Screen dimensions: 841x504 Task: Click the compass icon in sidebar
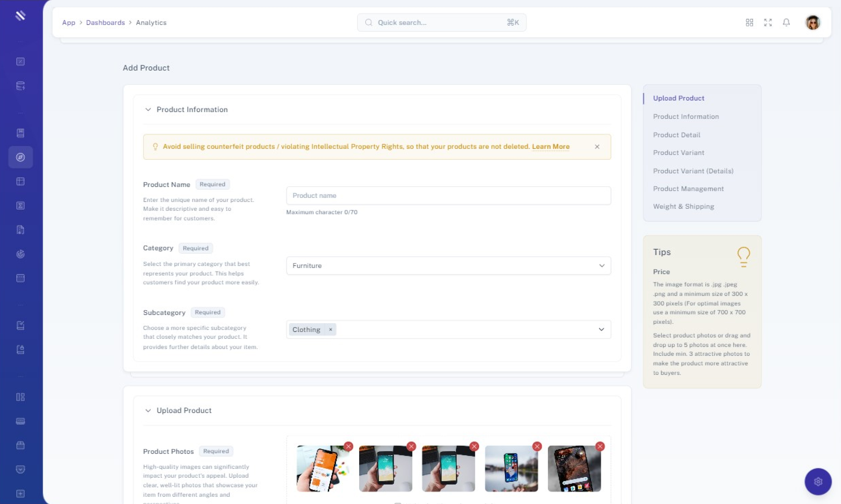(x=20, y=157)
